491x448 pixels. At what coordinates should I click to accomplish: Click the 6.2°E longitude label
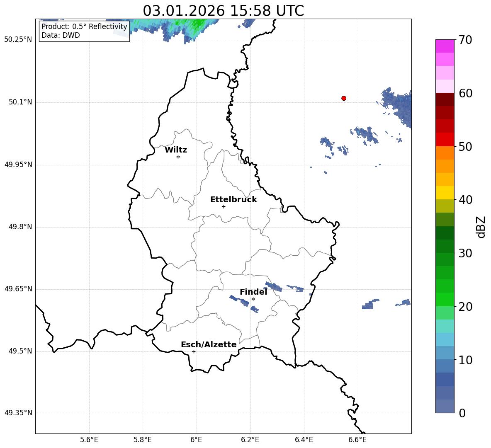pyautogui.click(x=250, y=440)
